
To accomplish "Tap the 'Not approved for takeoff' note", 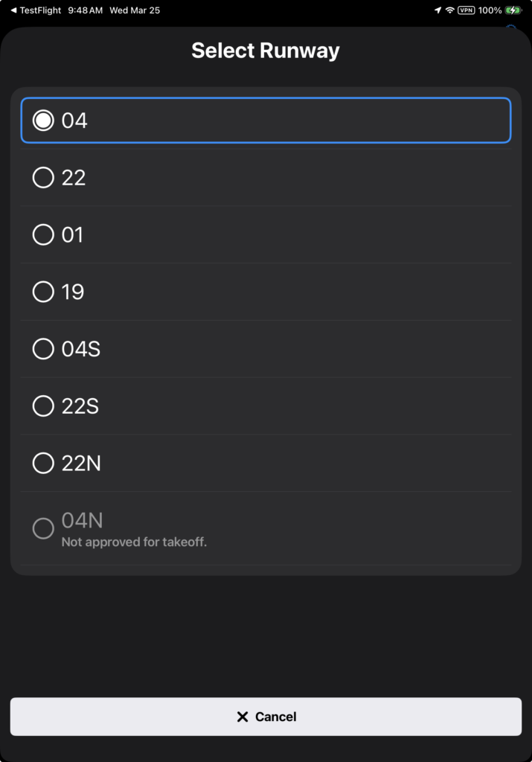I will [x=134, y=542].
